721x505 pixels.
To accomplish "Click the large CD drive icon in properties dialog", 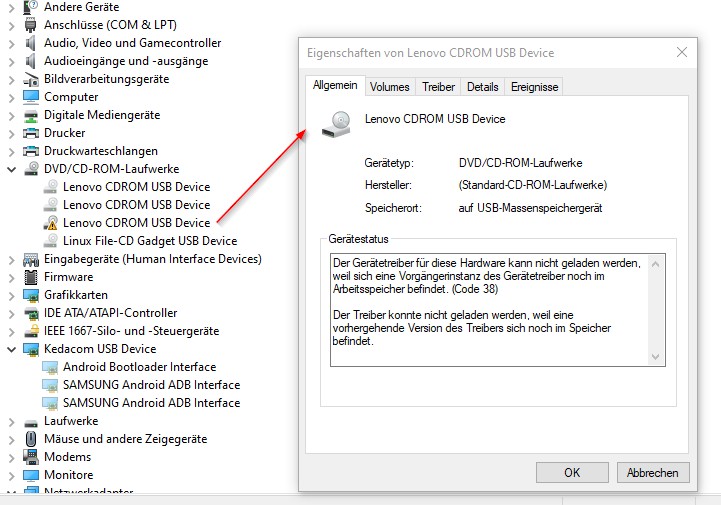I will (x=336, y=125).
